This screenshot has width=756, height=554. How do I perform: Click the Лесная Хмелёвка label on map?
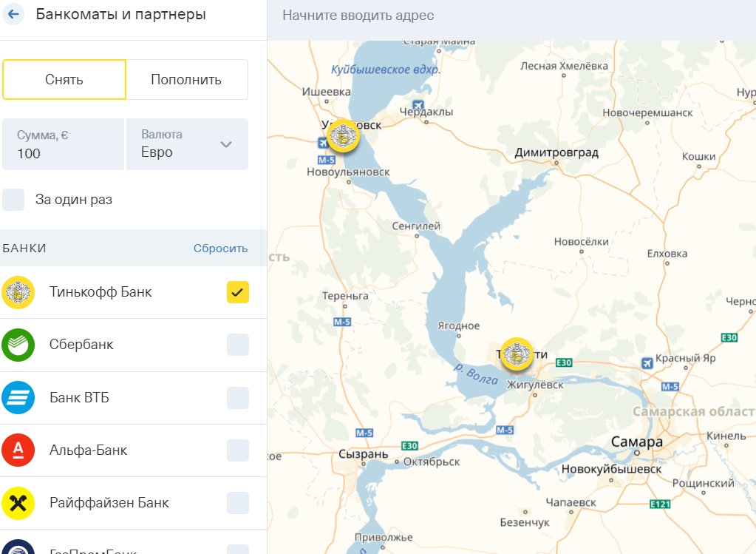click(564, 66)
